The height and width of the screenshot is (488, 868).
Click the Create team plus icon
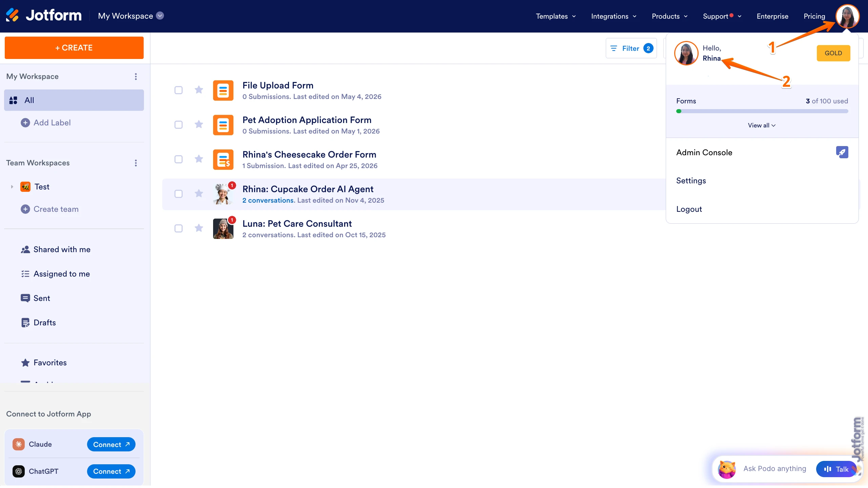[25, 209]
